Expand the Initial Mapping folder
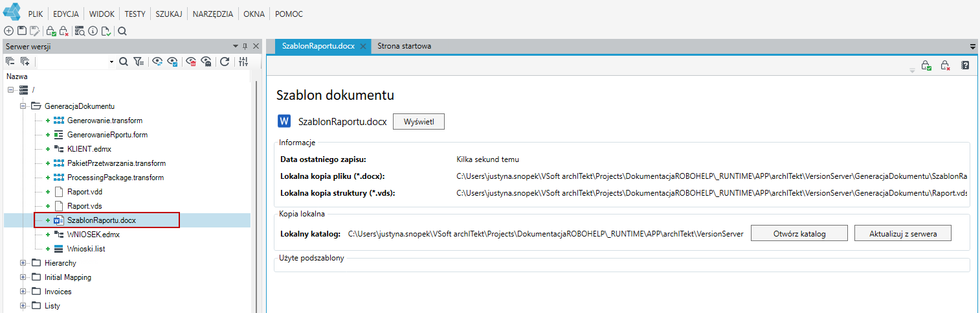 (x=23, y=277)
